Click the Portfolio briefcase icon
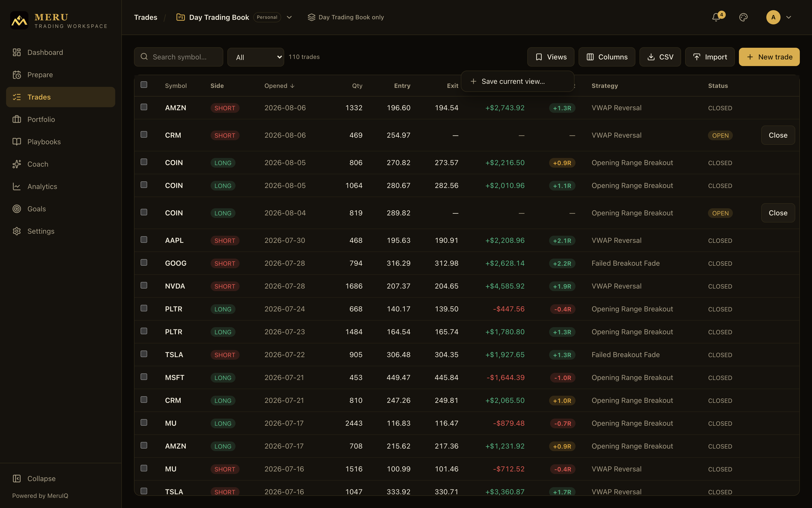 17,119
